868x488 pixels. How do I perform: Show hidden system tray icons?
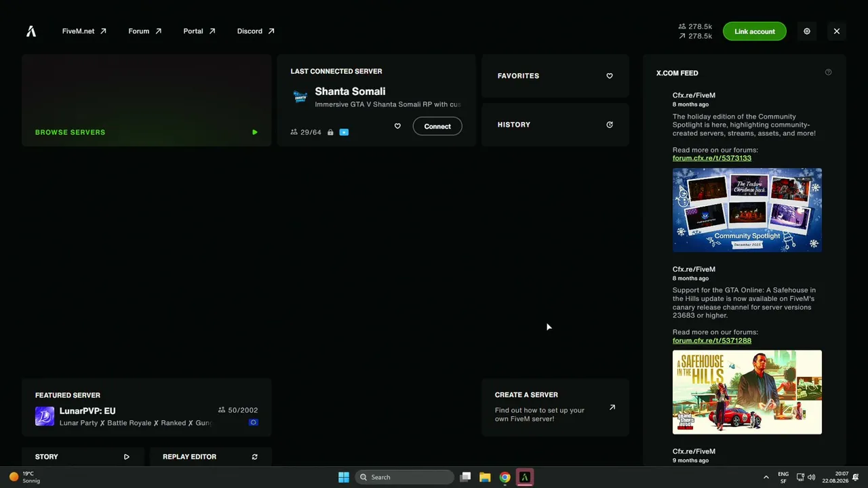pos(766,477)
